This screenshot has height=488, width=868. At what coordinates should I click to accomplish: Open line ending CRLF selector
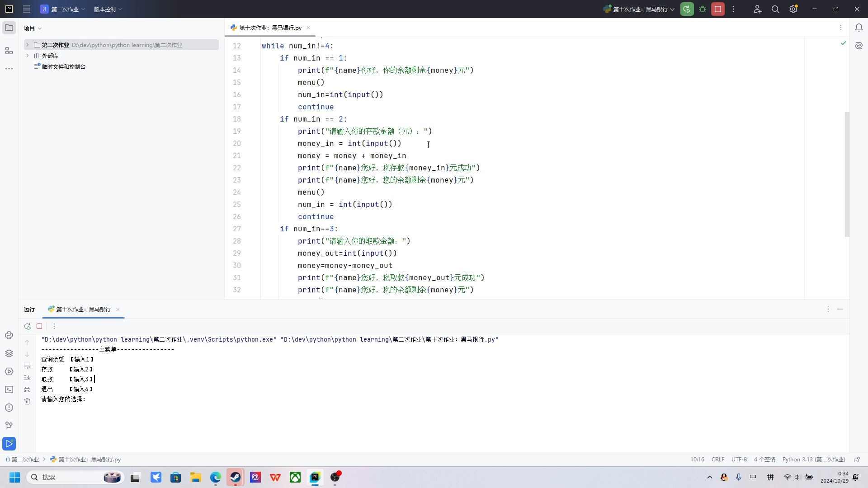click(x=718, y=460)
